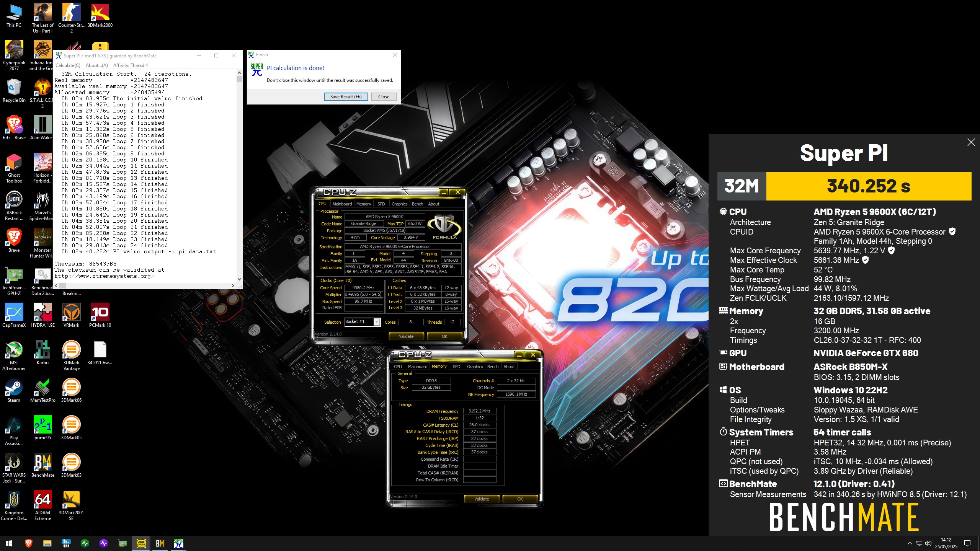The width and height of the screenshot is (980, 551).
Task: Open the volume control in system tray
Action: pos(928,543)
